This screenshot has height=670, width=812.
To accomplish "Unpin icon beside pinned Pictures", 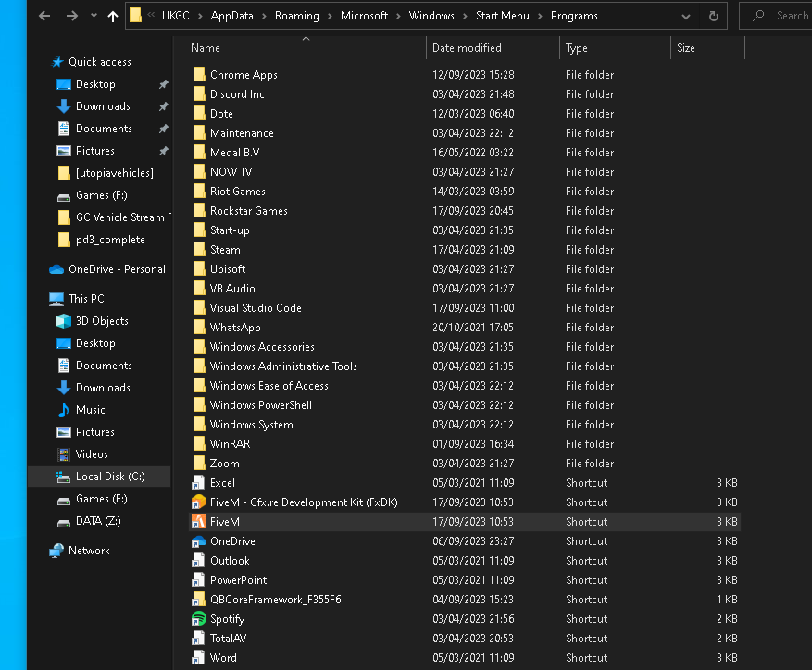I will 163,151.
